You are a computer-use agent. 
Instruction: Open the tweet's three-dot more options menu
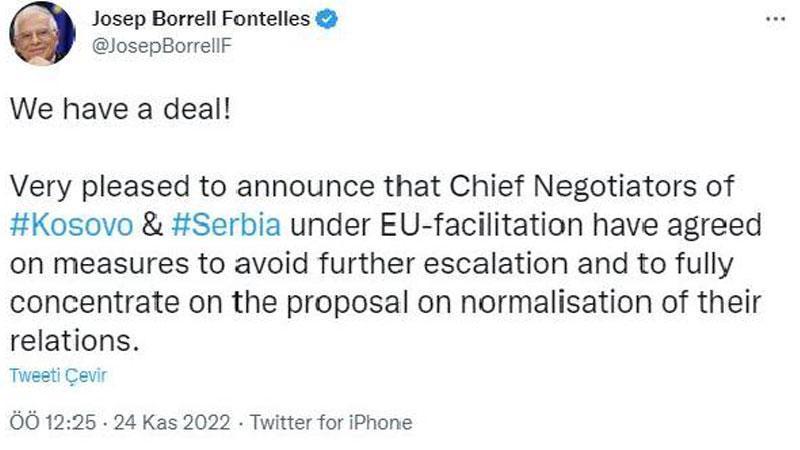click(774, 20)
